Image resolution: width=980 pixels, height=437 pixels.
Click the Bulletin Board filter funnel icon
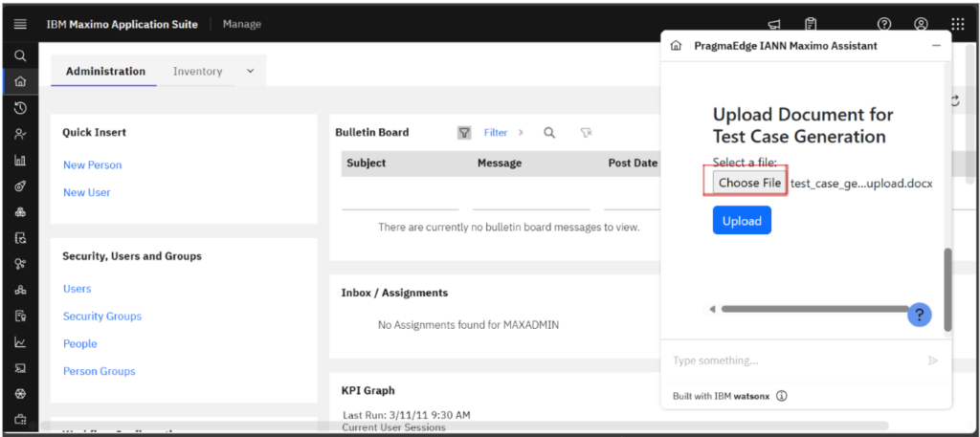click(x=464, y=132)
